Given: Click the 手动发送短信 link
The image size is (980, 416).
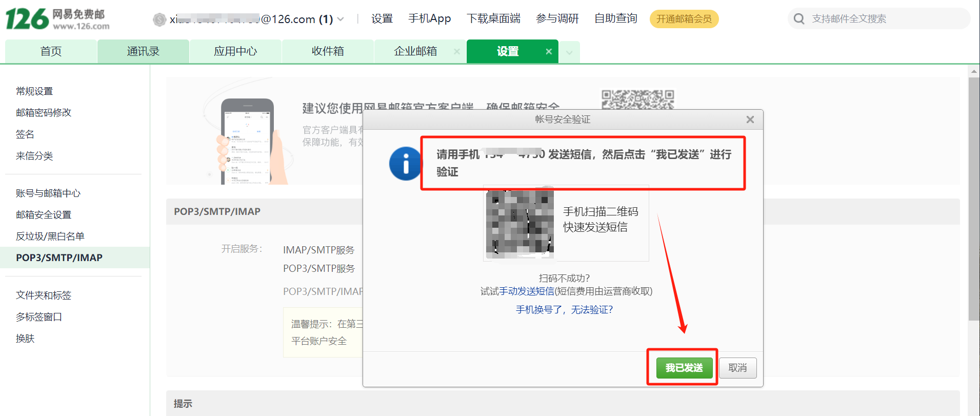Looking at the screenshot, I should tap(527, 291).
